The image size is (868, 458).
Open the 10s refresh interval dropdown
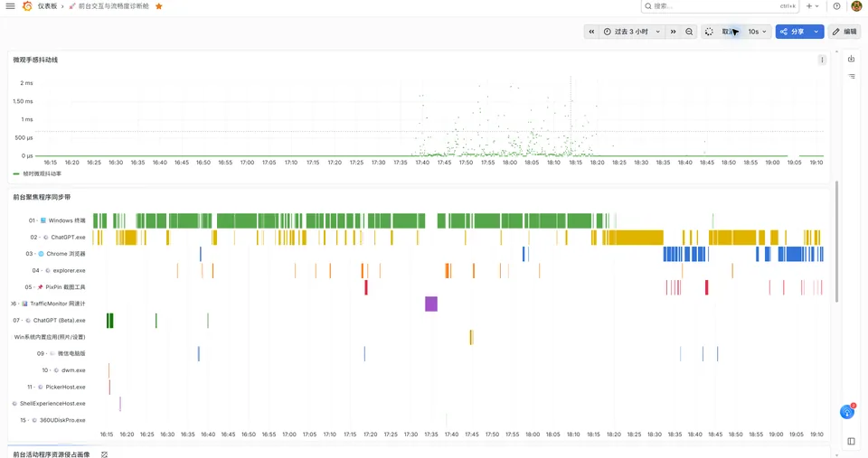click(757, 32)
